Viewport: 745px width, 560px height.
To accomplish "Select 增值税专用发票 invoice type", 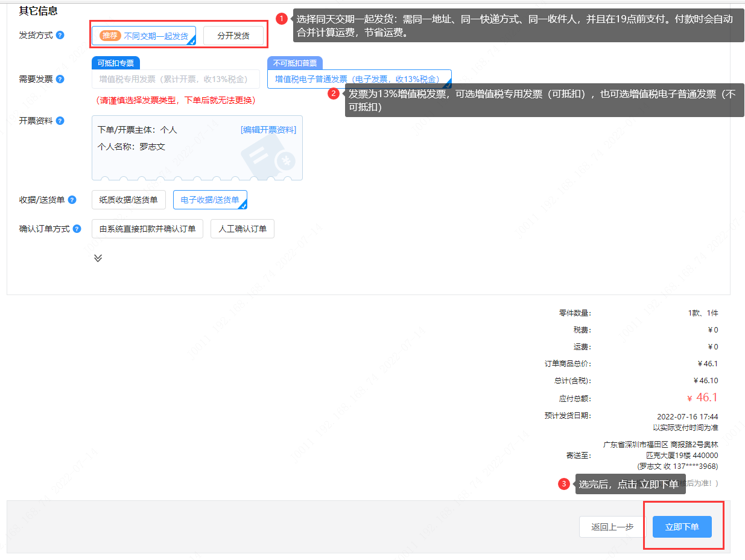I will click(175, 79).
